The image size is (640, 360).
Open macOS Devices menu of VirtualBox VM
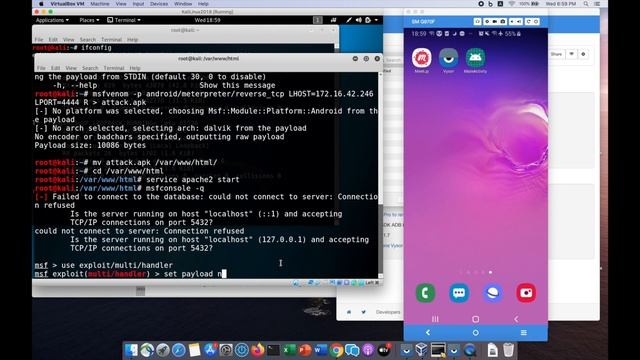click(x=159, y=4)
